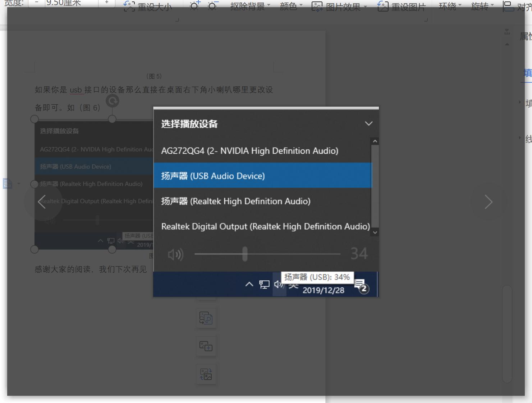
Task: Click the 对齐 align button in toolbar
Action: [517, 6]
